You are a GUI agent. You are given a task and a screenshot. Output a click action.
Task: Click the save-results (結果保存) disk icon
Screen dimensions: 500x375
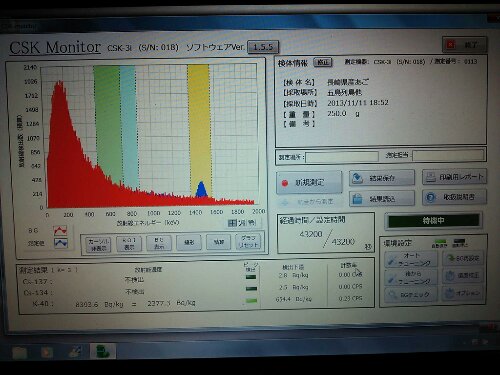coord(357,178)
